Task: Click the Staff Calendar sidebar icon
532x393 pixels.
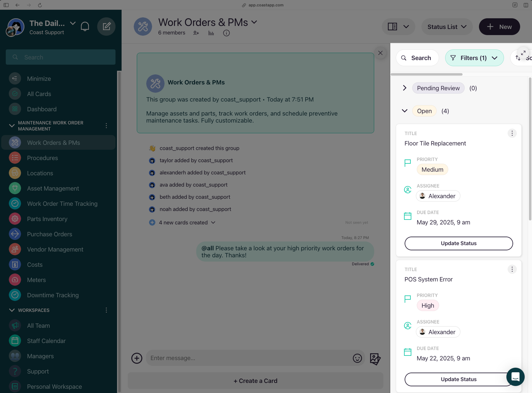Action: tap(15, 341)
